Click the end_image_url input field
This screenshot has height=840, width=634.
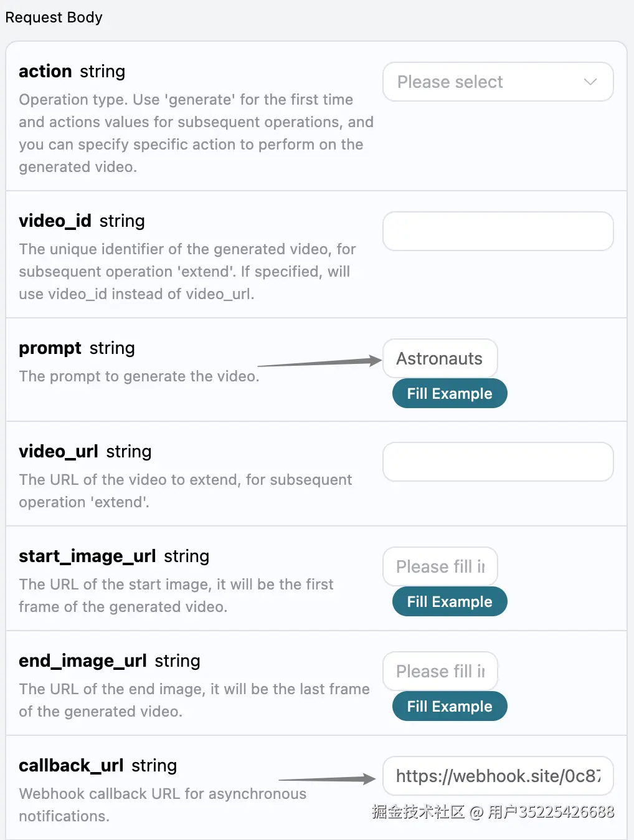[440, 671]
